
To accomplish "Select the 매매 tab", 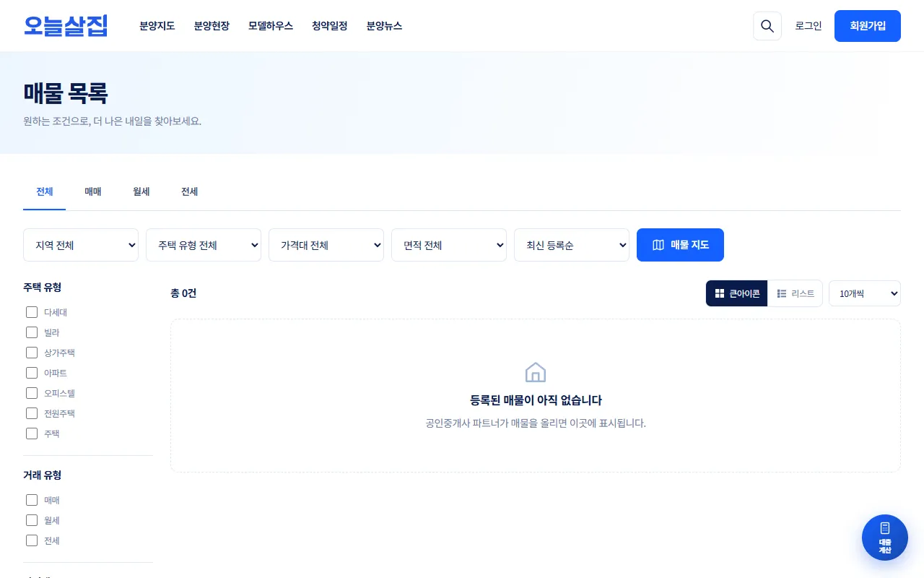I will tap(93, 191).
